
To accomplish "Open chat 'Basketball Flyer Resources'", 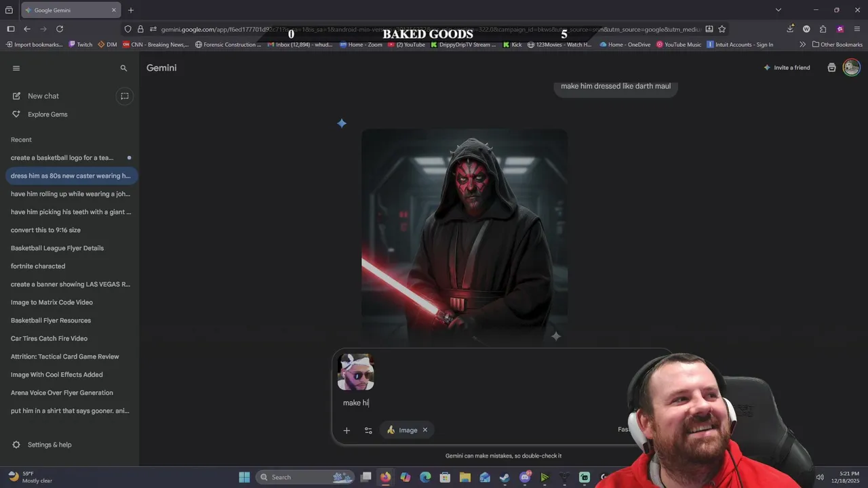I will 51,321.
